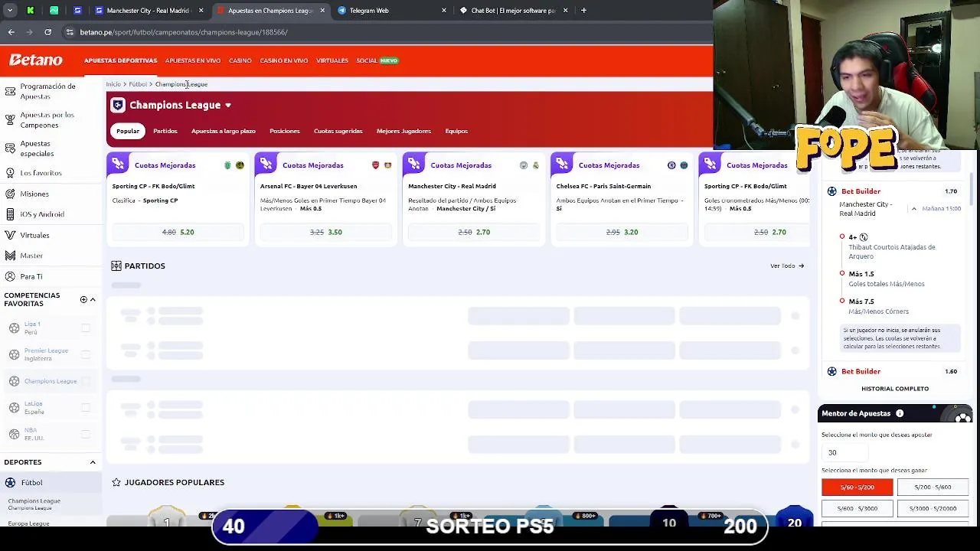
Task: Click Ver Todo link in Partidos
Action: (x=787, y=266)
